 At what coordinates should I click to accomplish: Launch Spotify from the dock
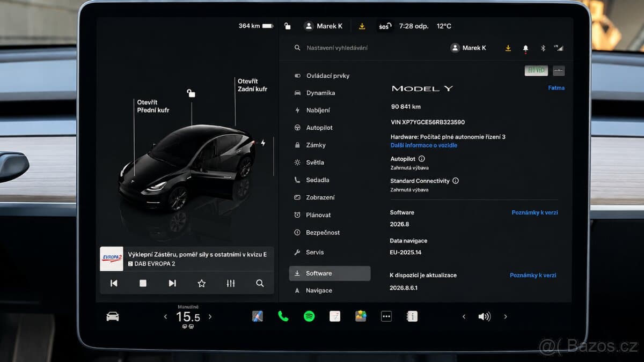coord(309,316)
